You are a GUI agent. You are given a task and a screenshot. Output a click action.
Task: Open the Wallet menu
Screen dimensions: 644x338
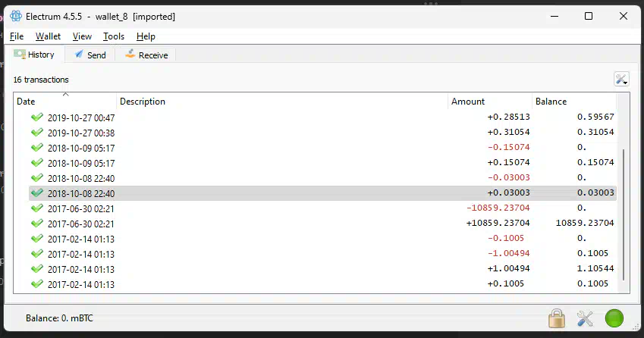click(48, 36)
